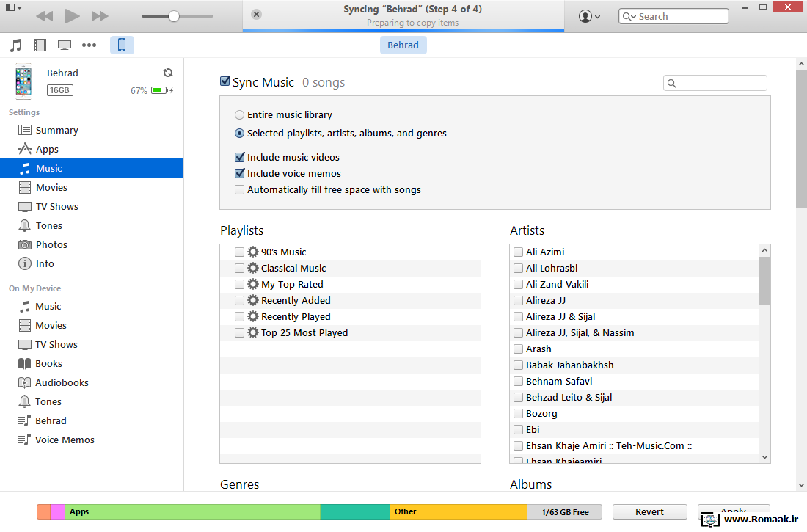Click the green Apps storage segment
Image resolution: width=807 pixels, height=532 pixels.
click(x=192, y=512)
